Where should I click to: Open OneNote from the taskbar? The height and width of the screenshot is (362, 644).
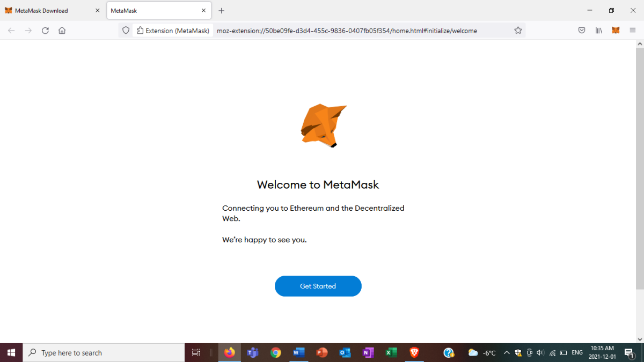368,353
